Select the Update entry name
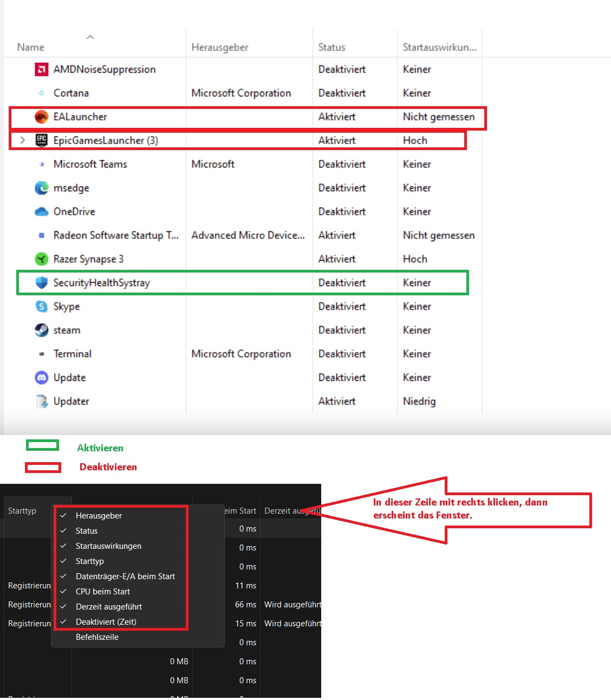 click(69, 378)
